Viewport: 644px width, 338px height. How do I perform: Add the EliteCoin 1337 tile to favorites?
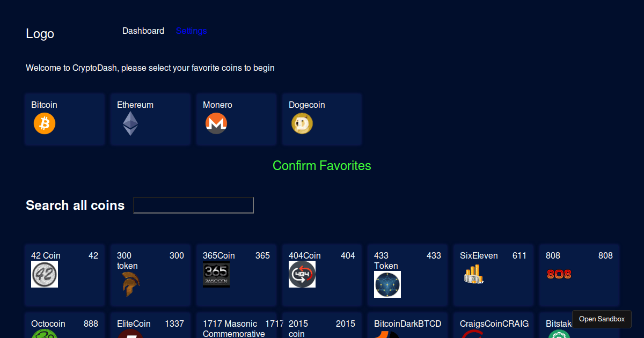(150, 325)
